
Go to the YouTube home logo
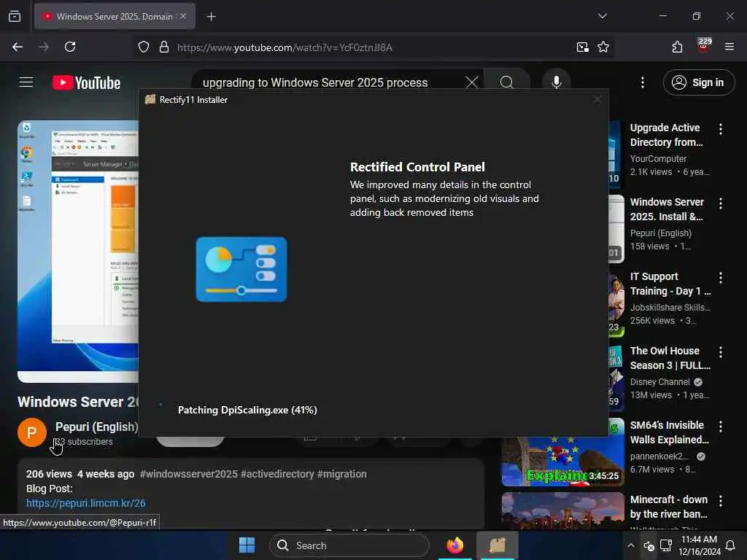point(86,83)
